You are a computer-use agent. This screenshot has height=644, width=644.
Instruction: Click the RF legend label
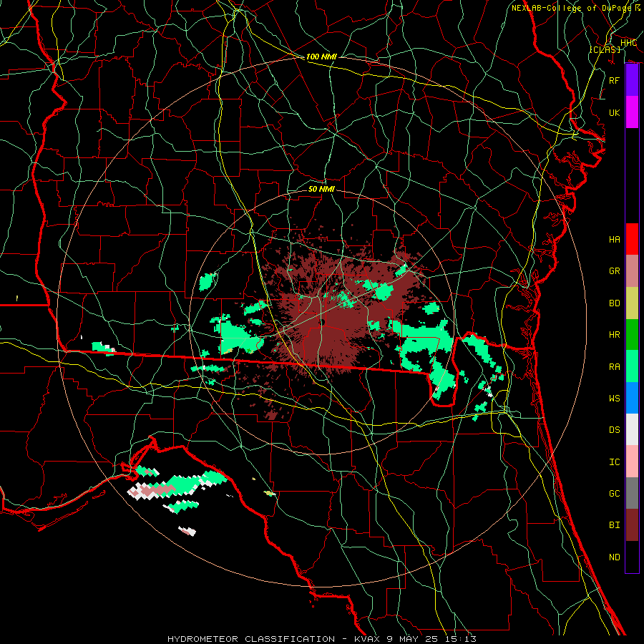tap(615, 80)
